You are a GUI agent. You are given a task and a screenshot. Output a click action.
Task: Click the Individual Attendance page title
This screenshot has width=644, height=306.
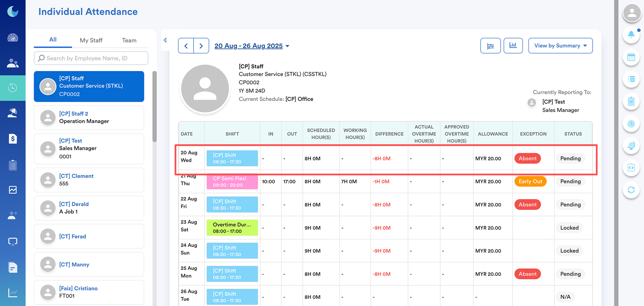[x=88, y=12]
